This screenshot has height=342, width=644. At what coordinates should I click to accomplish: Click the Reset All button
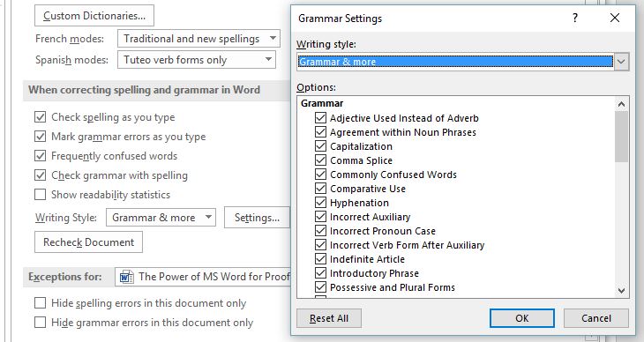tap(329, 318)
